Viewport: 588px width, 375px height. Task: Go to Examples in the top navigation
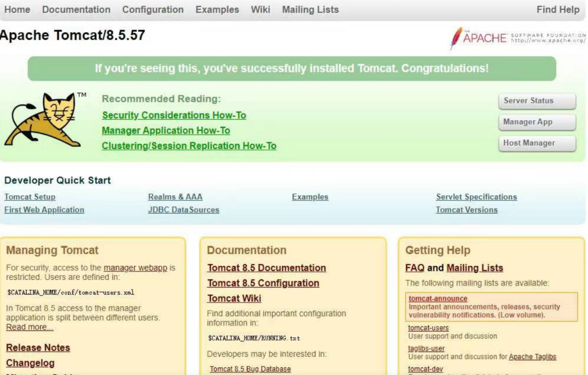[x=217, y=10]
